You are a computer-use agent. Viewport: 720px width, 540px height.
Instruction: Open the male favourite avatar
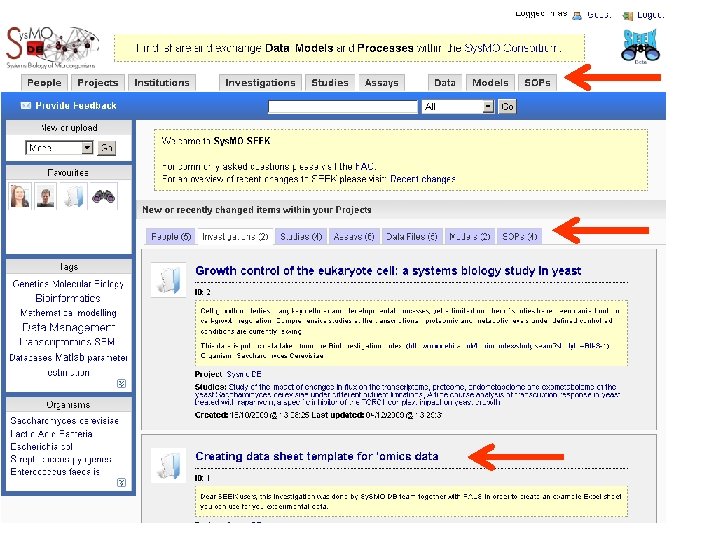pos(46,196)
